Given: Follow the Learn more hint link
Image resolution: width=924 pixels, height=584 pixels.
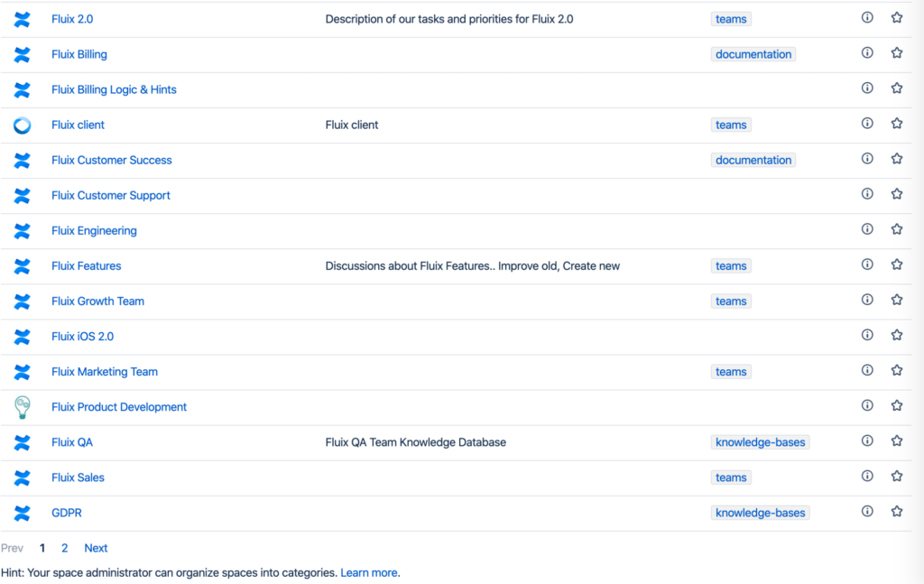Looking at the screenshot, I should (368, 572).
